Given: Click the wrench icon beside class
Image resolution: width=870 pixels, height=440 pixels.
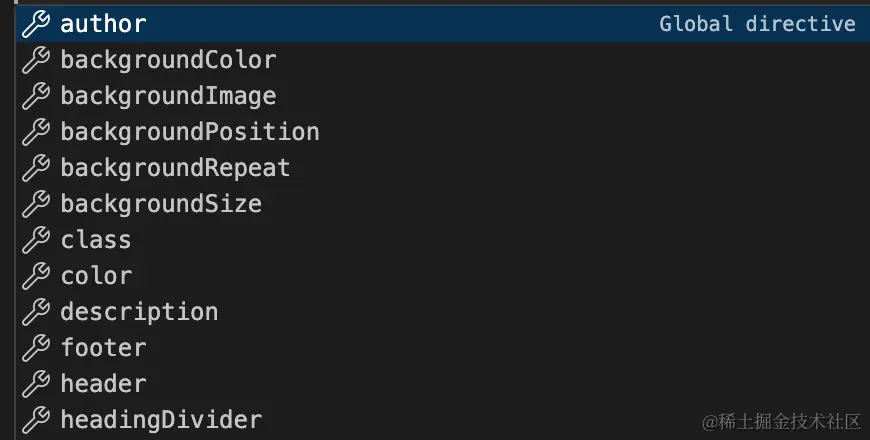Looking at the screenshot, I should (x=35, y=240).
